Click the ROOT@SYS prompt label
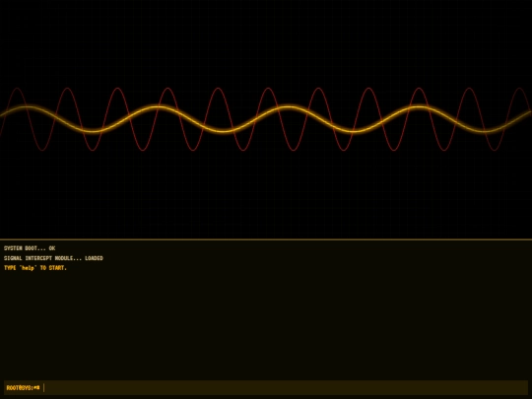Image resolution: width=532 pixels, height=399 pixels. point(23,387)
